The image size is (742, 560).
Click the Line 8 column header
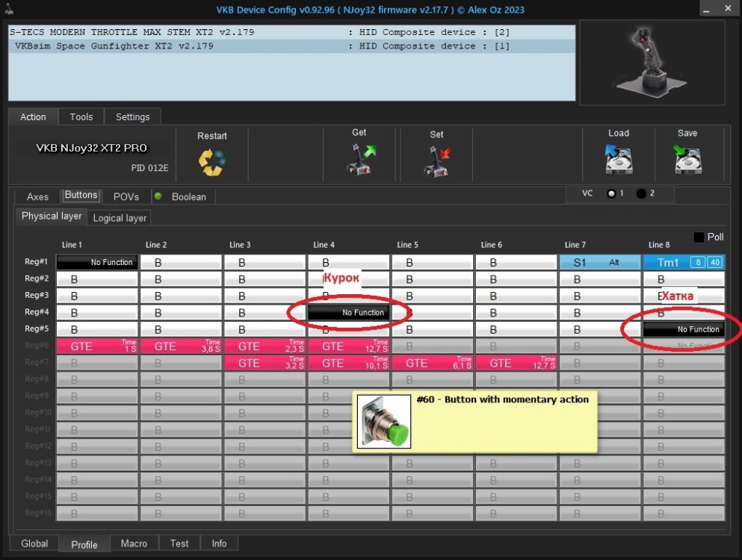659,244
